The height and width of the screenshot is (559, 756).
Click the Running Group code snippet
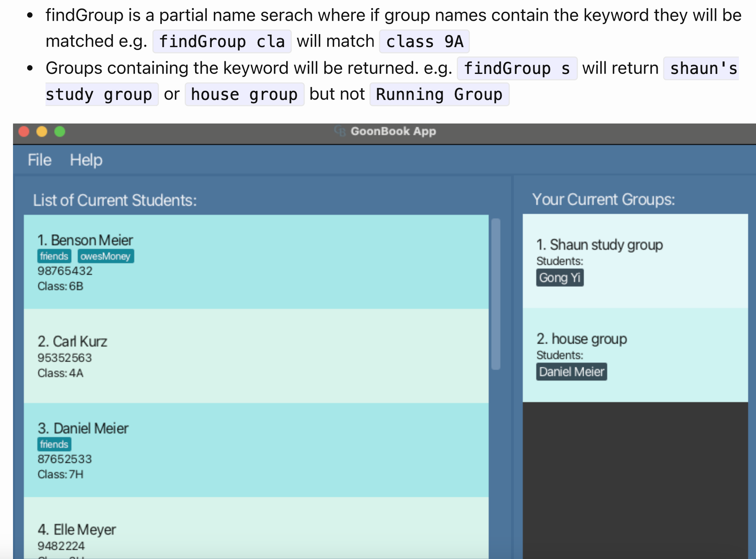[x=439, y=94]
